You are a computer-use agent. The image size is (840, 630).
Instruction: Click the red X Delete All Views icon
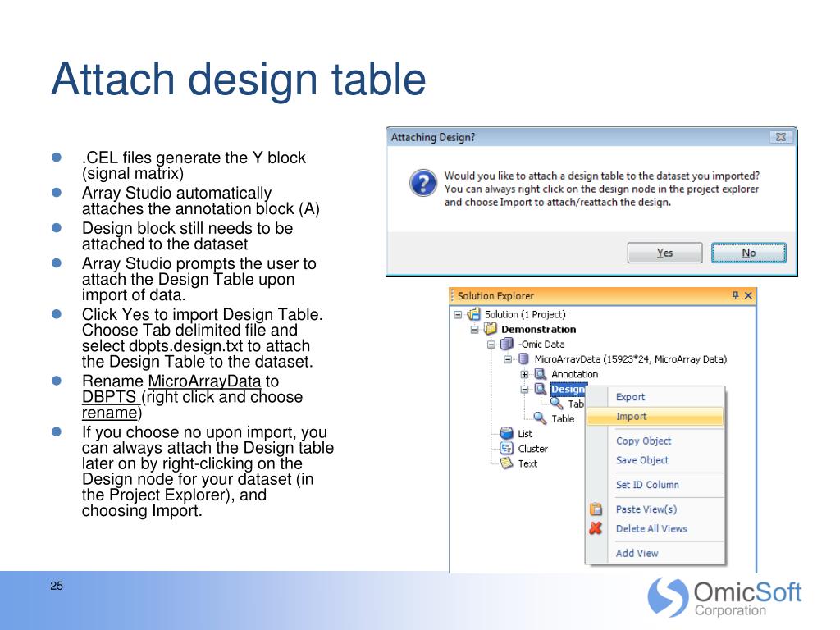click(596, 528)
